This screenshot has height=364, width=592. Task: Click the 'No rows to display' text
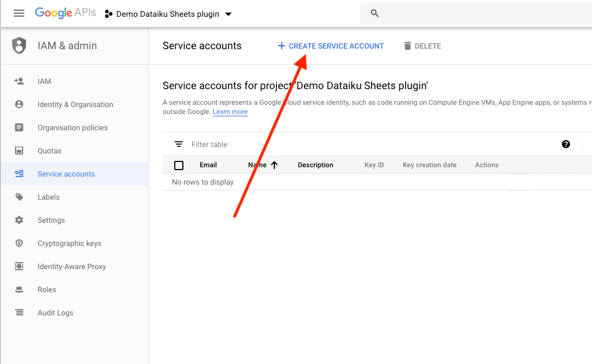(203, 182)
